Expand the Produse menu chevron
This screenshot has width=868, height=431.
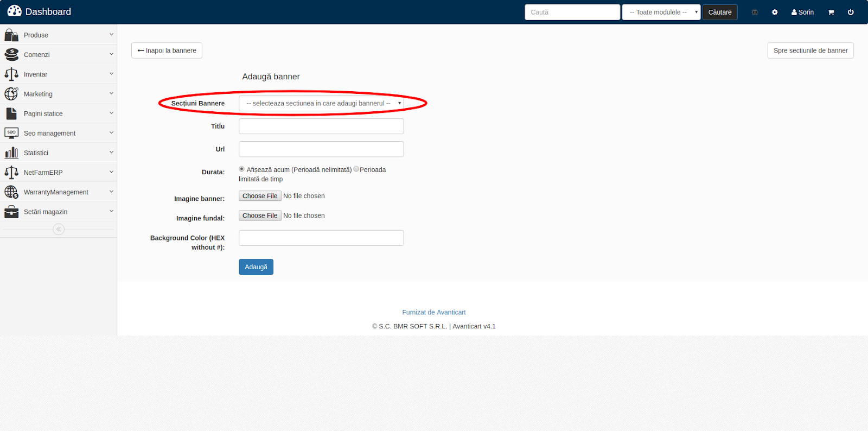point(111,35)
